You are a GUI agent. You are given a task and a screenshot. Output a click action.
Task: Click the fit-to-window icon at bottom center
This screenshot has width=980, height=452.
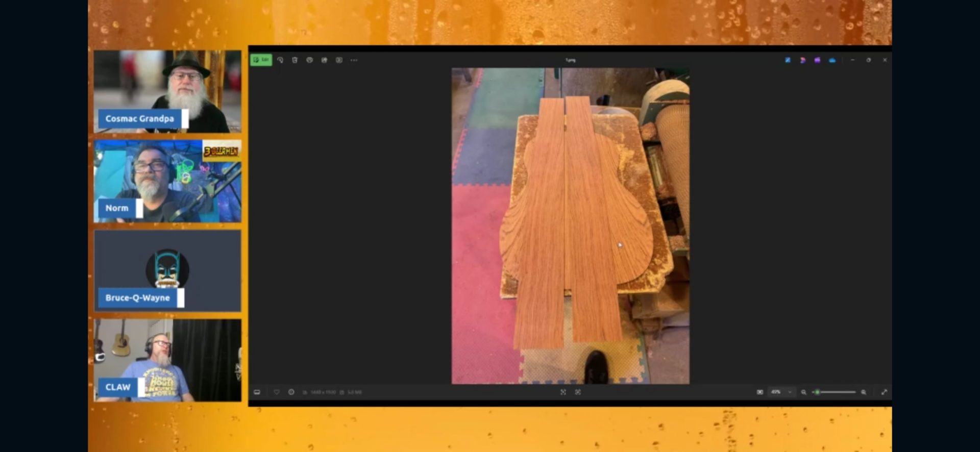tap(563, 392)
